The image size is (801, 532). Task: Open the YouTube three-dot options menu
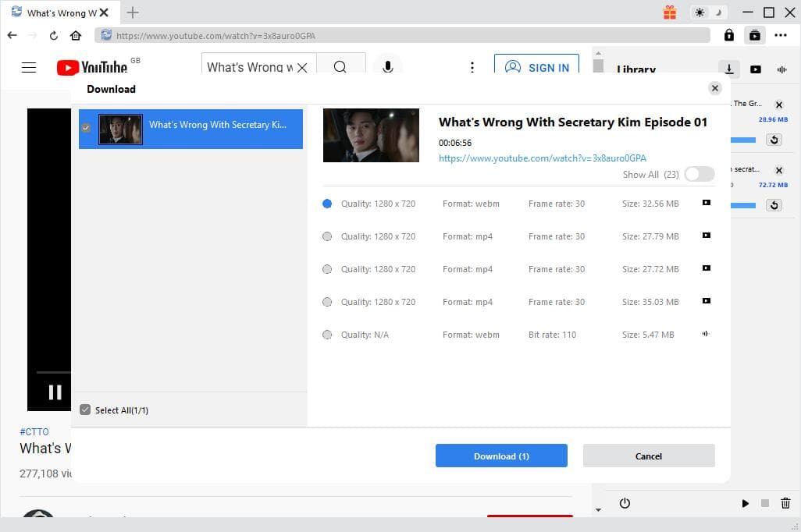(472, 67)
